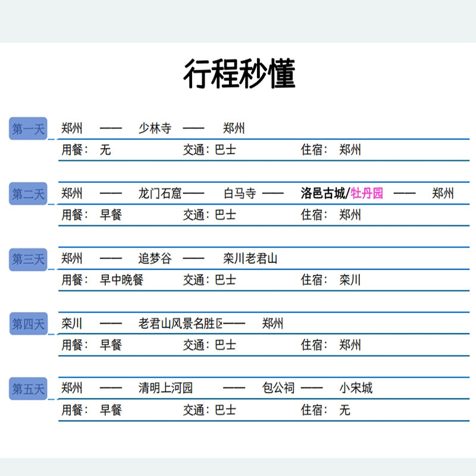Viewport: 476px width, 476px height.
Task: Select the 第二天 day badge
Action: 28,194
